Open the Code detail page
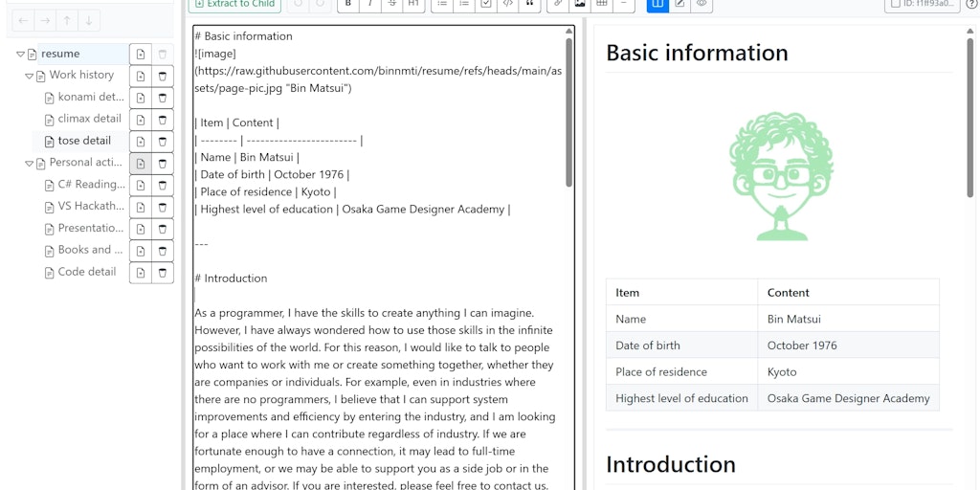This screenshot has width=980, height=490. 87,272
